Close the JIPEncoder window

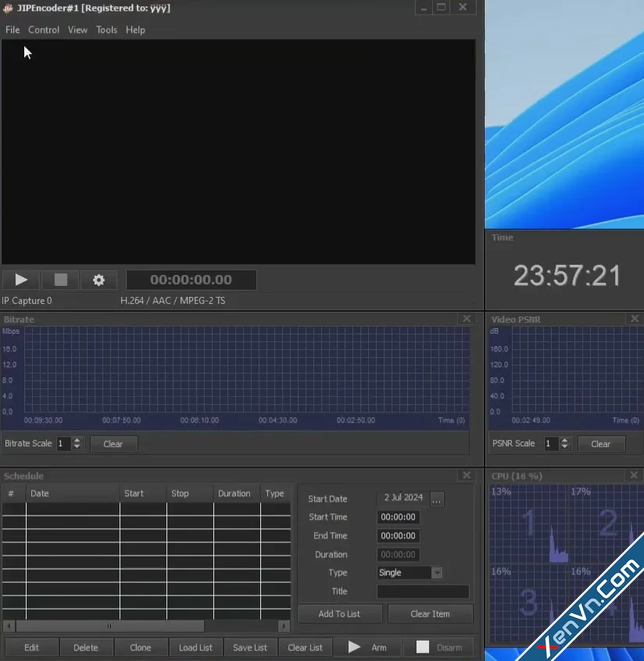coord(463,8)
